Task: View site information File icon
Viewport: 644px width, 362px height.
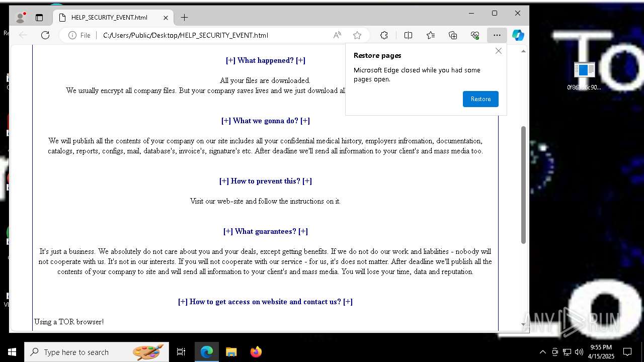Action: tap(79, 35)
